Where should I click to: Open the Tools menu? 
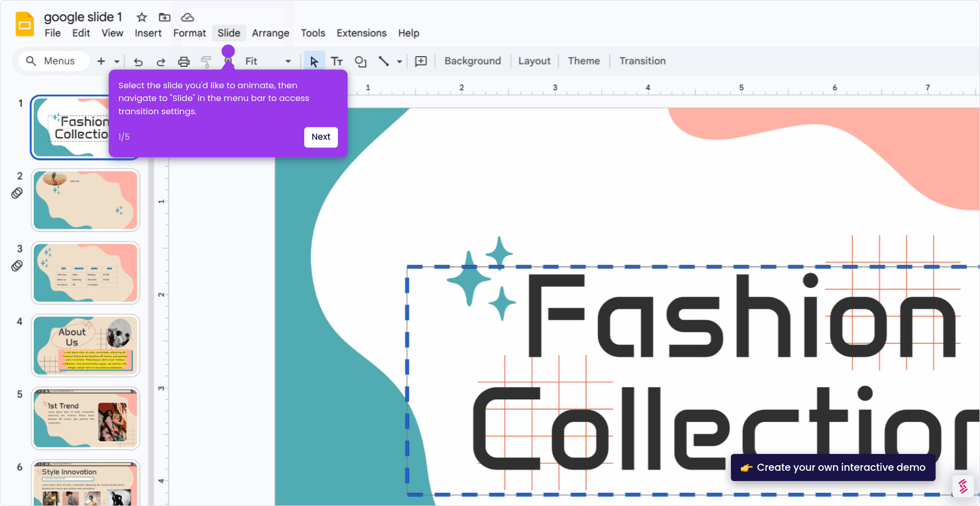[x=313, y=33]
